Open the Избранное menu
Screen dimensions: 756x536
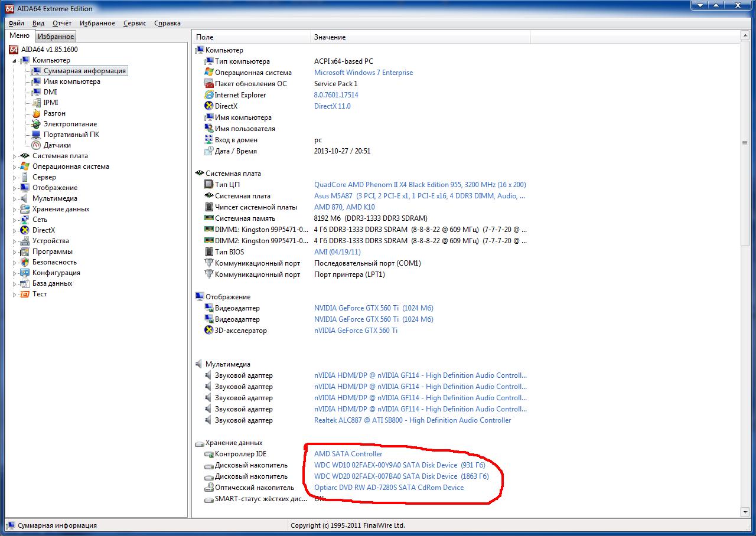97,23
